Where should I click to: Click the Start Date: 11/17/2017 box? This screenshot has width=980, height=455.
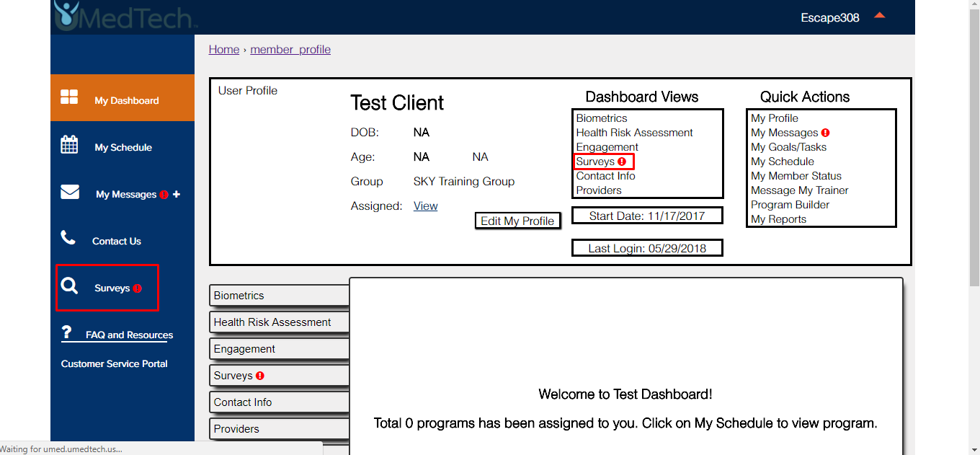point(647,216)
